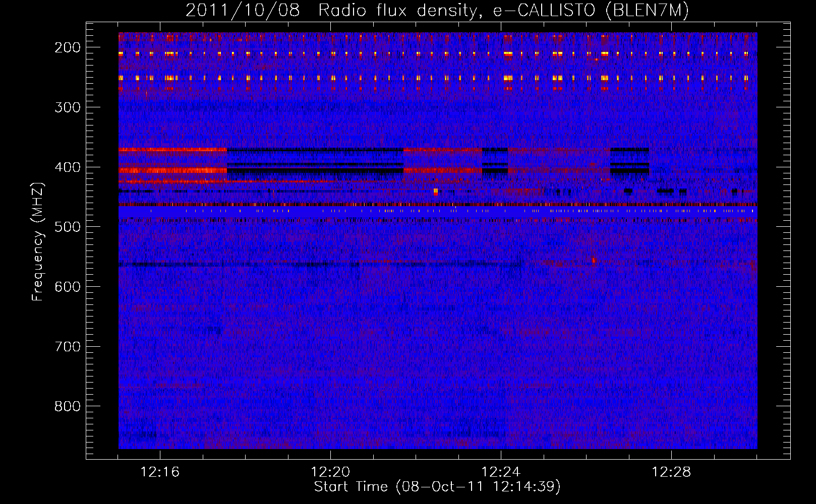The image size is (816, 504).
Task: Click the 600 frequency tick label
Action: point(68,287)
